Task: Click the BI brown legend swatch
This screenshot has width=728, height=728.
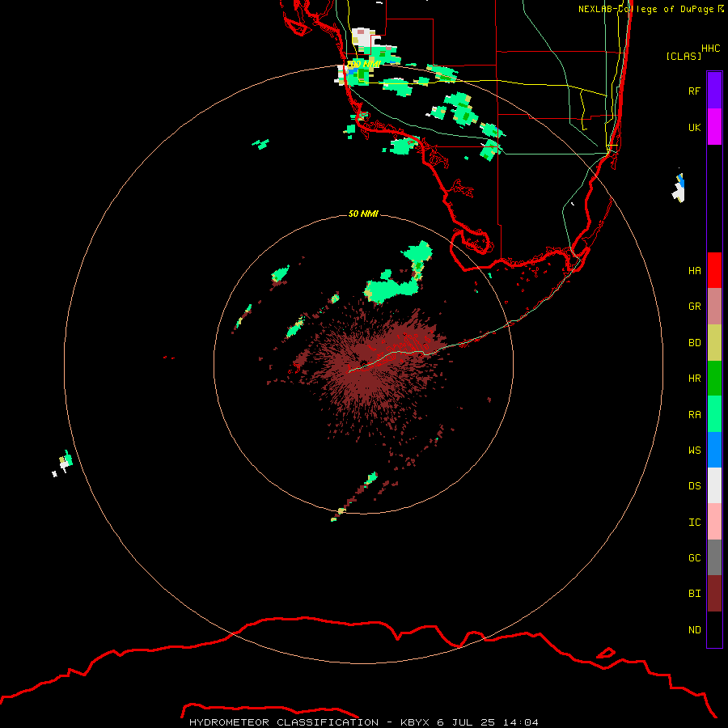Action: click(x=714, y=594)
